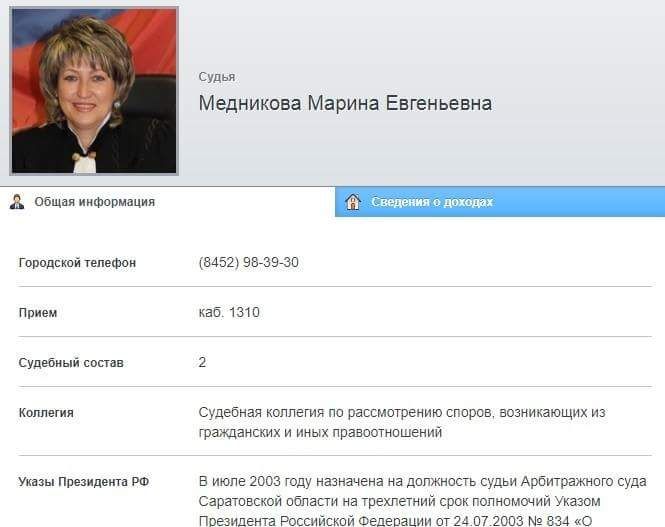This screenshot has width=665, height=527.
Task: Click the Указы Президента РФ label
Action: (x=84, y=482)
